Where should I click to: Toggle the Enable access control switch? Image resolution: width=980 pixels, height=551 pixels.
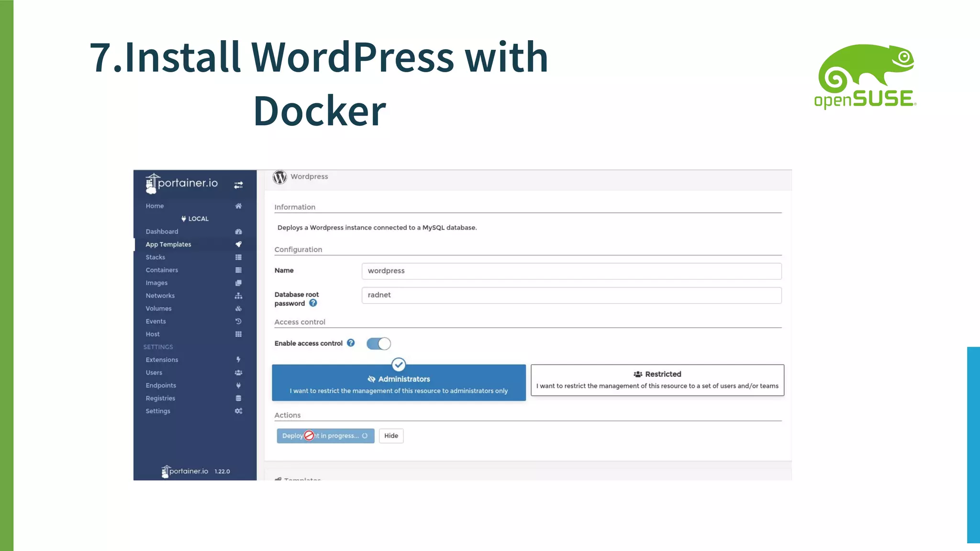click(x=379, y=343)
